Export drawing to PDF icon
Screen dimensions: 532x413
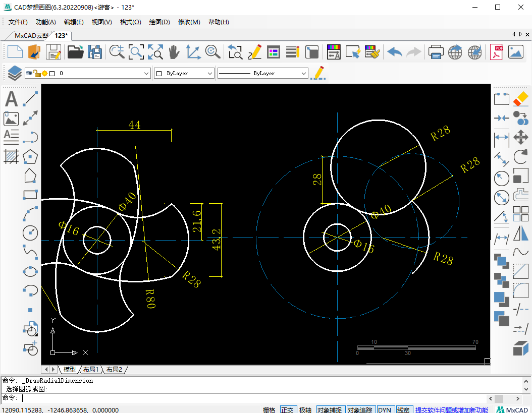coord(496,52)
